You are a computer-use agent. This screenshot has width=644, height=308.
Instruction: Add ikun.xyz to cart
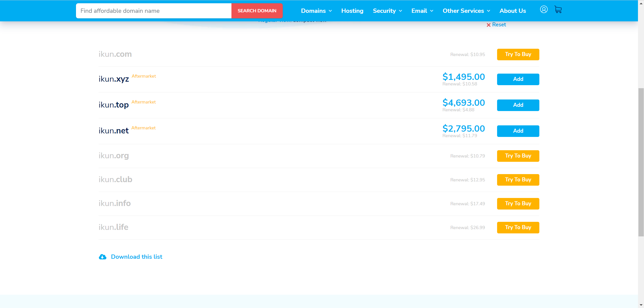click(518, 79)
